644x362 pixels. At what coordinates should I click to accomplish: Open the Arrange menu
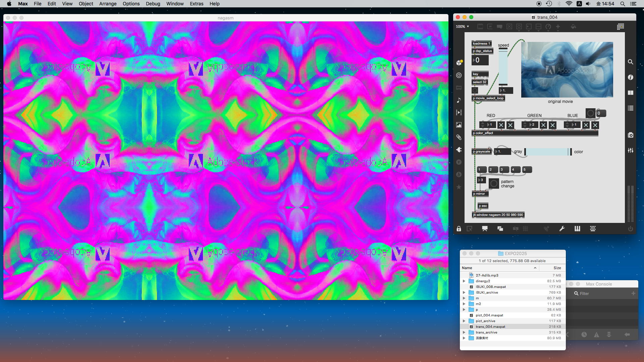coord(108,4)
